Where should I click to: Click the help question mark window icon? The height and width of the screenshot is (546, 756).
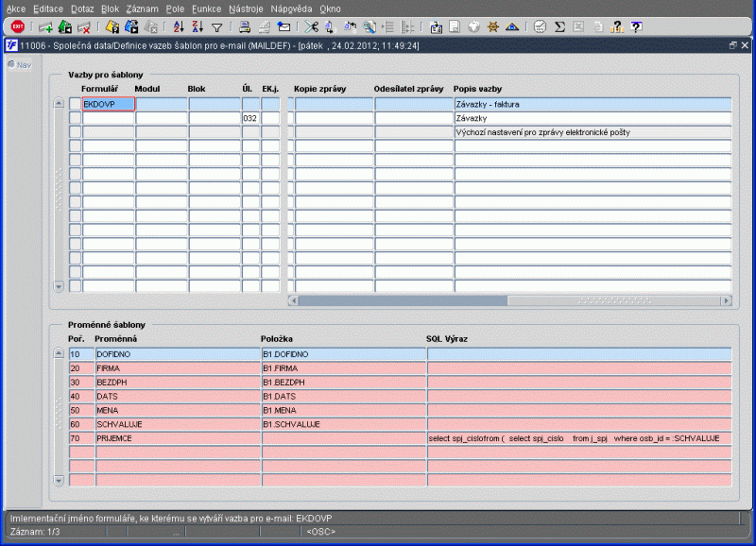636,27
